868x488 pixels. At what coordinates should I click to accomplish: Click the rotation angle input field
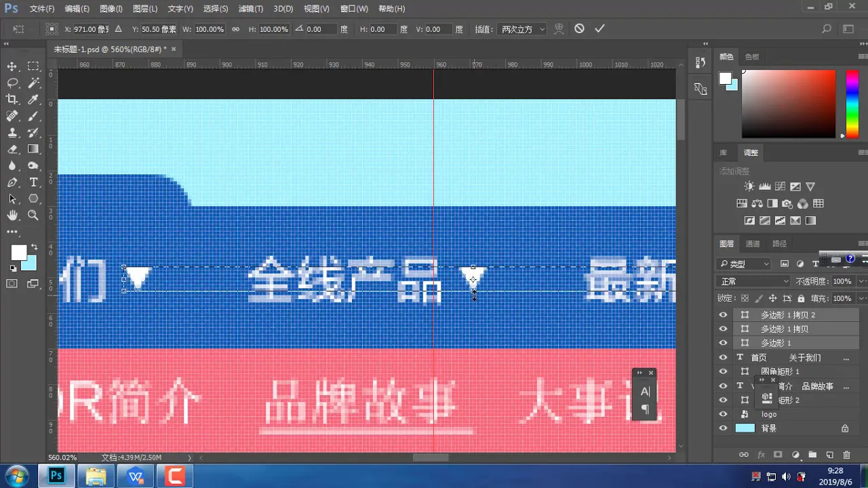[321, 29]
